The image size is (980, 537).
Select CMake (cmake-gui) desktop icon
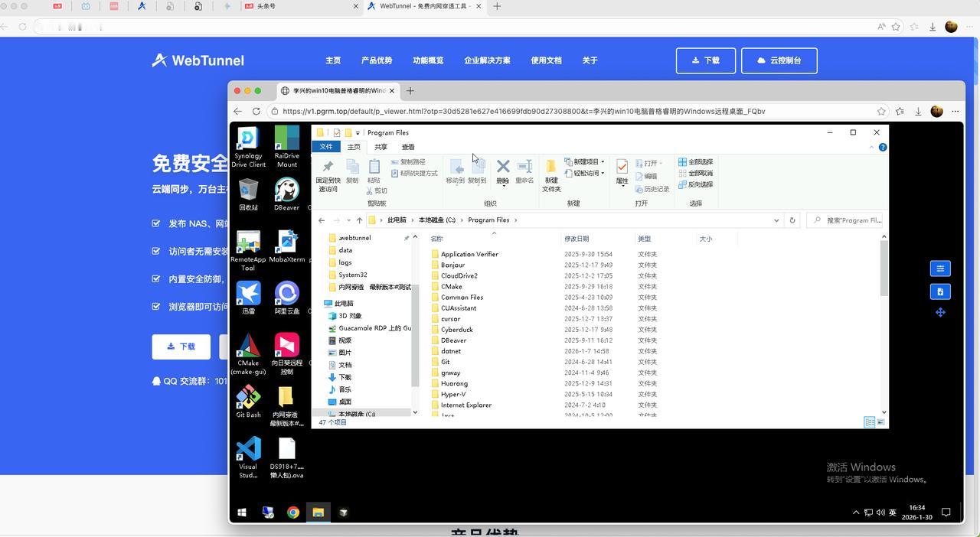point(248,355)
